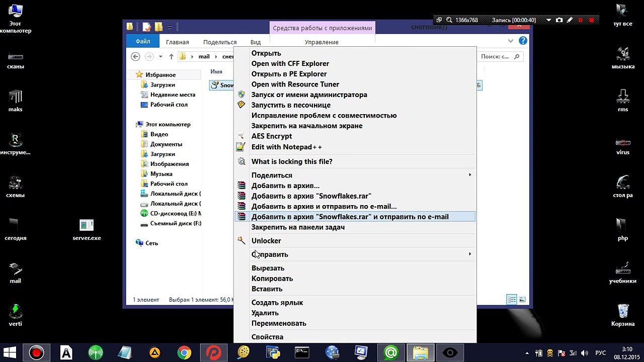
Task: Select 'Добавить в архив "Snowflakes.rar"' entry
Action: [355, 196]
